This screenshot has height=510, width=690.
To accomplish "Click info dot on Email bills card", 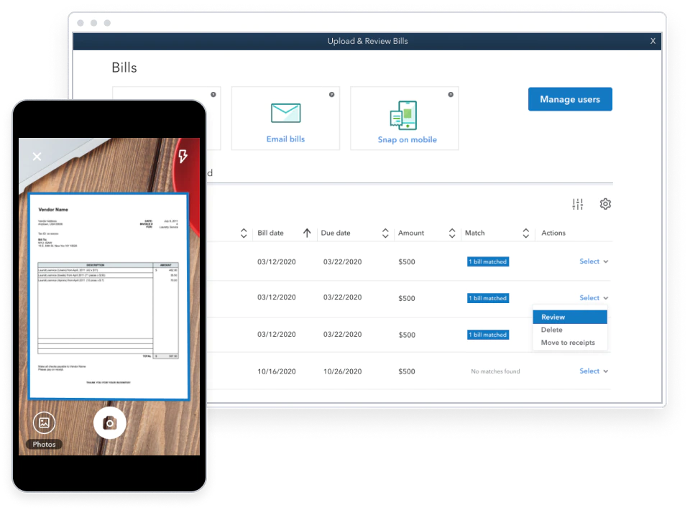I will pos(331,95).
